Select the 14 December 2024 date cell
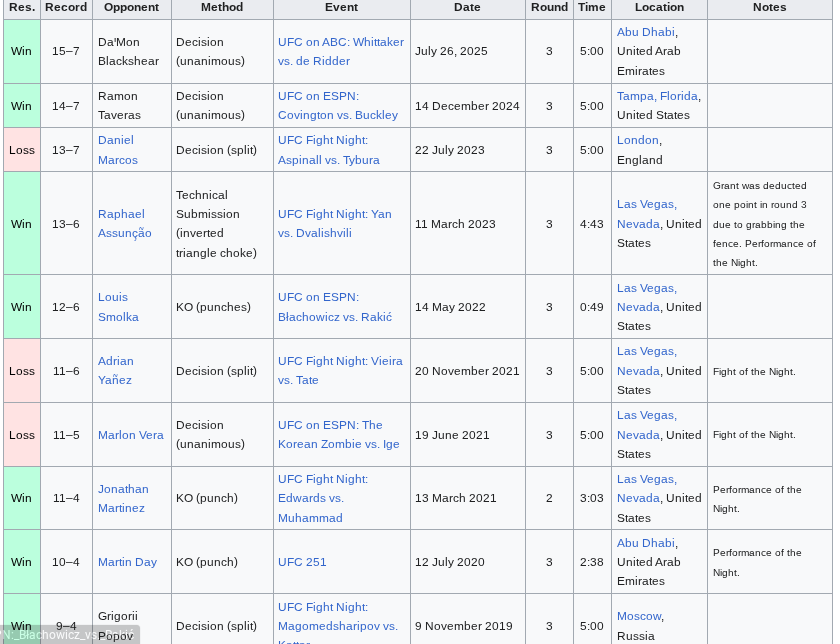 tap(468, 106)
